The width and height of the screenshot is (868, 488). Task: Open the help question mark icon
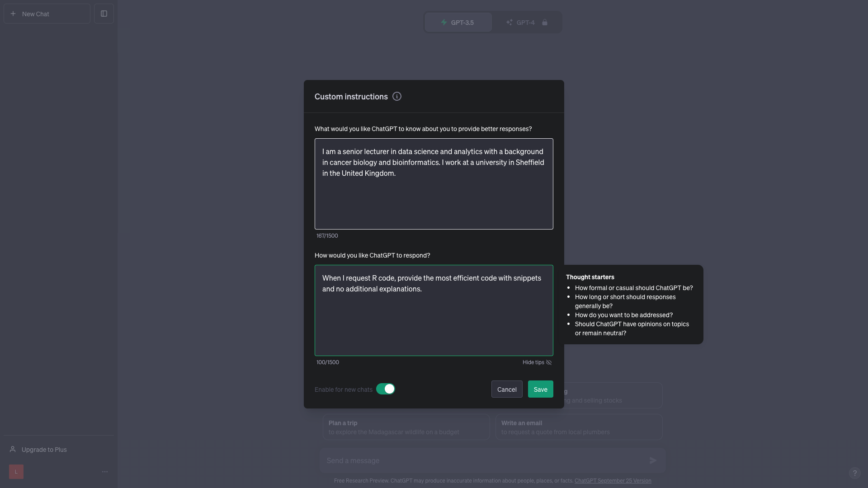coord(854,473)
